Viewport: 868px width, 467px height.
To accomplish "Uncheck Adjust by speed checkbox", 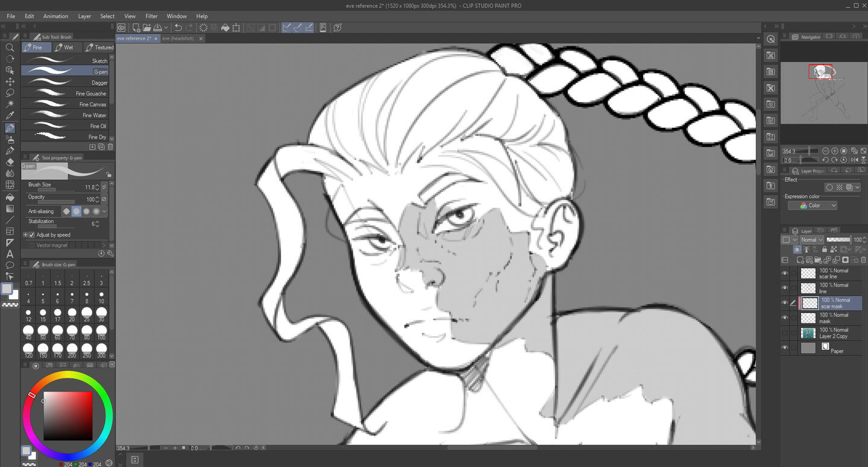I will [32, 235].
